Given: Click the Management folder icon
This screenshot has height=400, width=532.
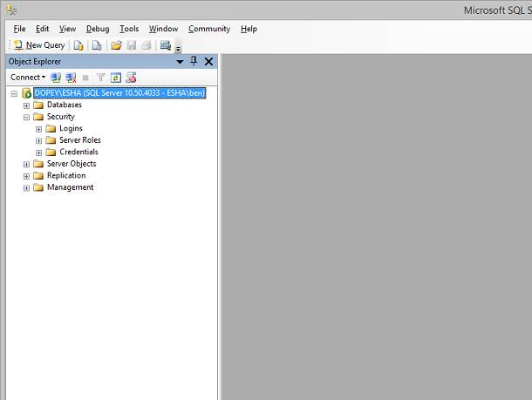Looking at the screenshot, I should click(x=38, y=187).
